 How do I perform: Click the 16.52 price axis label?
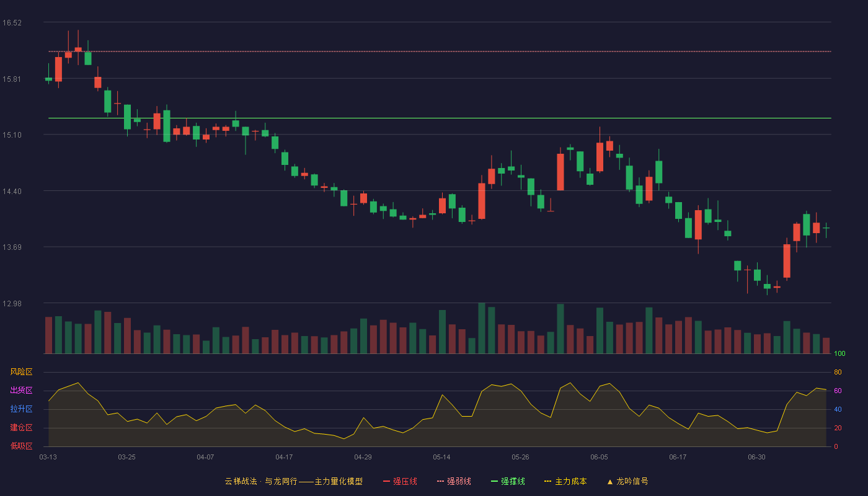click(12, 23)
